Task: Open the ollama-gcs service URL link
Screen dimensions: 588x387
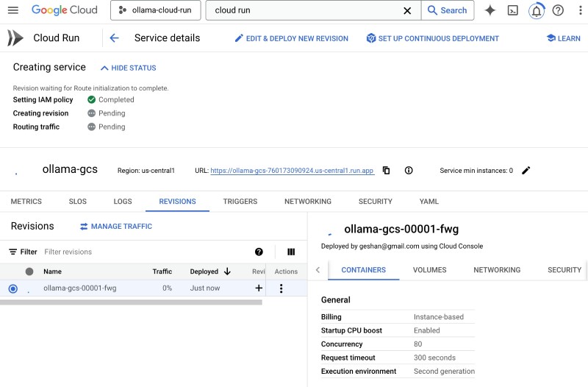Action: point(292,171)
